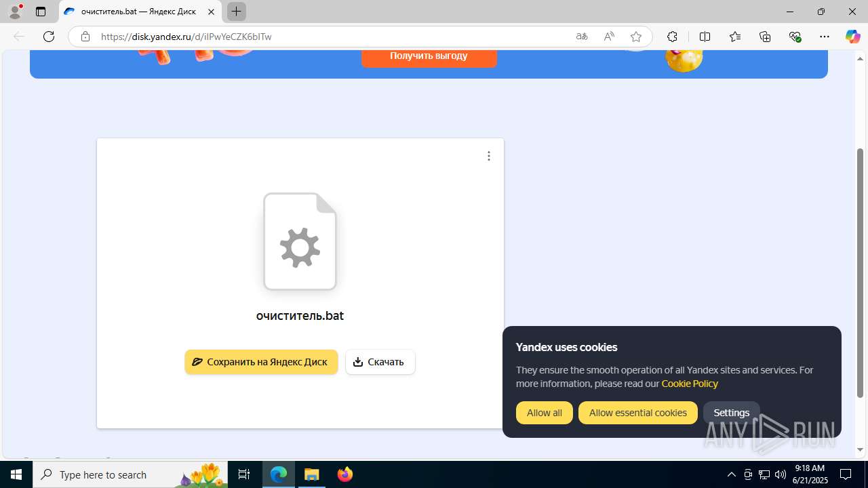
Task: Open Browser essentials heart icon
Action: click(795, 37)
